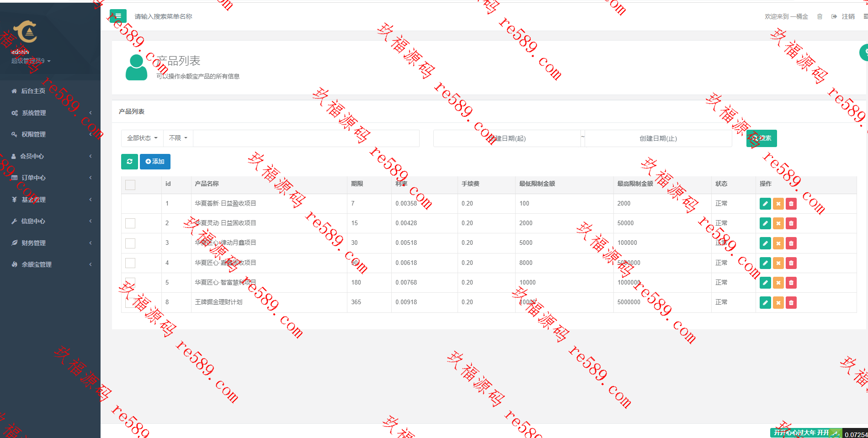This screenshot has height=438, width=868.
Task: Delete product id 5 with red trash icon
Action: pyautogui.click(x=791, y=283)
